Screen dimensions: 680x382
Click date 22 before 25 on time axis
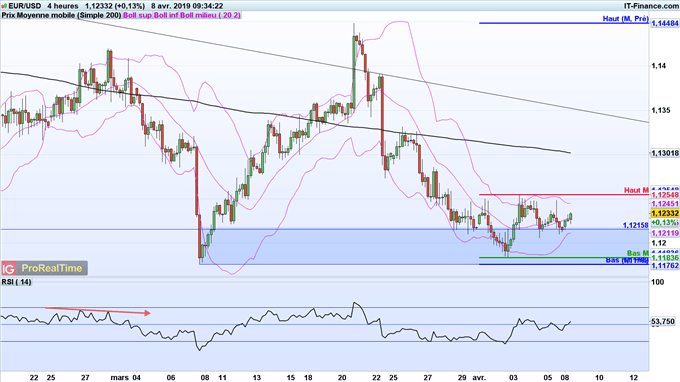pos(34,378)
